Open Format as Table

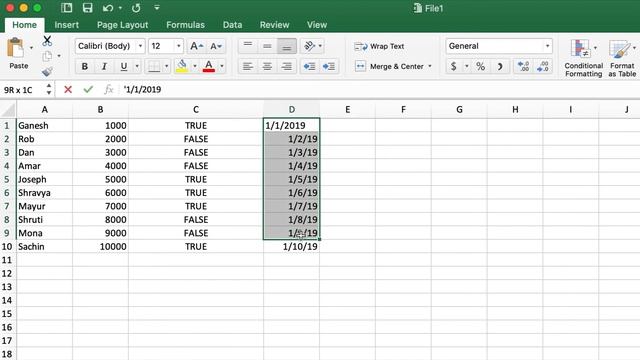pos(622,58)
